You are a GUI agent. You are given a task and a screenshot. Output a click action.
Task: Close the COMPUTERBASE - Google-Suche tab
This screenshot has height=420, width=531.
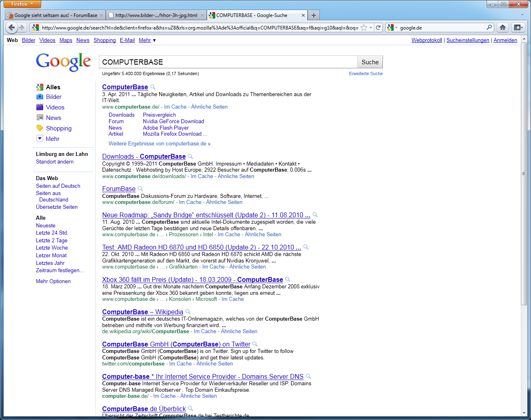[303, 15]
